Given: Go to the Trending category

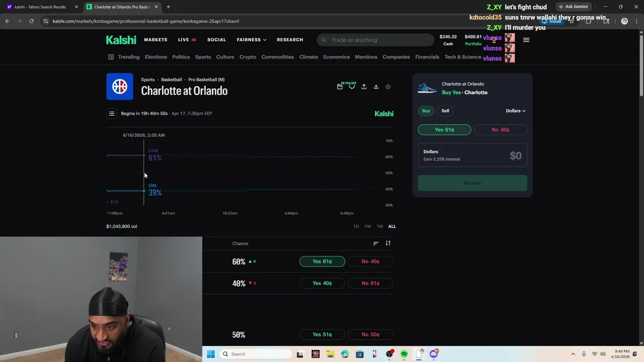Looking at the screenshot, I should 129,57.
